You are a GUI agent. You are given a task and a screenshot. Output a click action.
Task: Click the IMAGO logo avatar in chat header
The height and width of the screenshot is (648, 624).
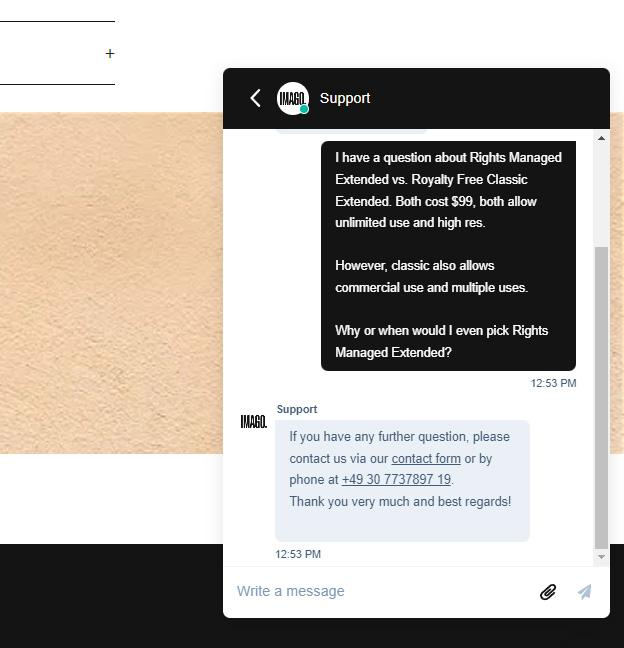[x=291, y=98]
